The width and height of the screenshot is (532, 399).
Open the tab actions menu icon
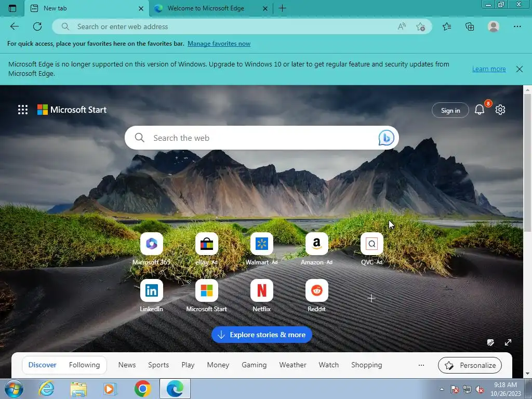click(x=12, y=8)
